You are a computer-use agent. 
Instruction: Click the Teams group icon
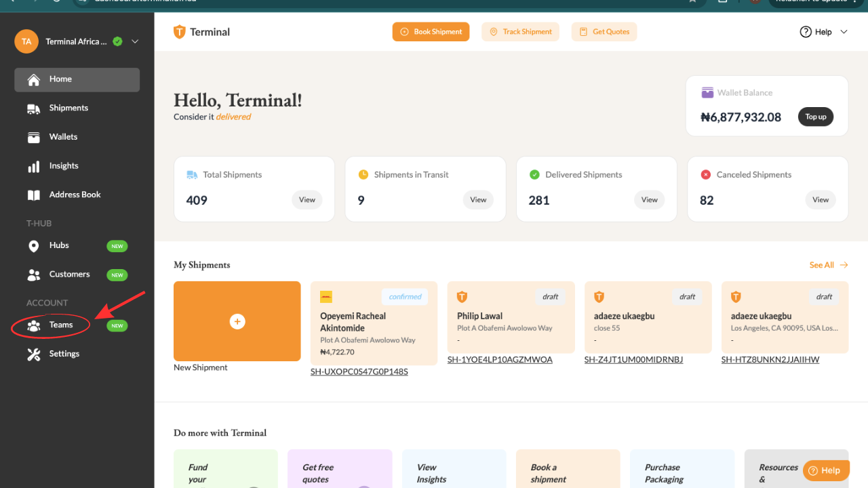pyautogui.click(x=33, y=325)
